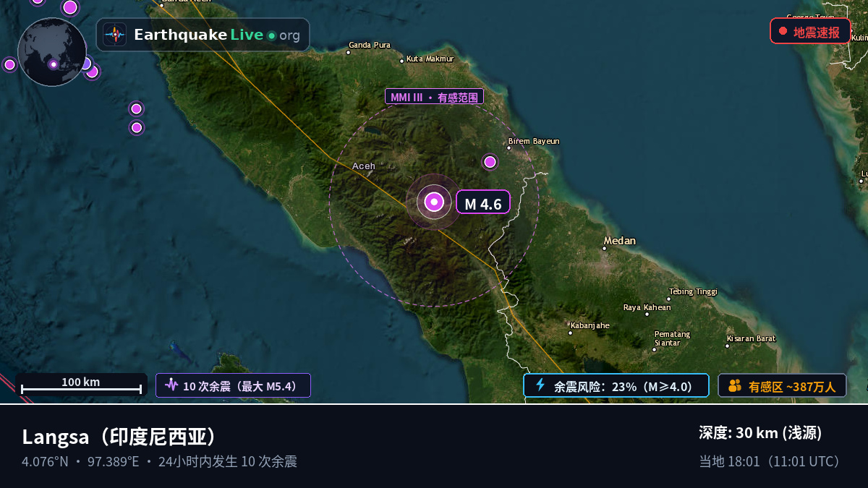Viewport: 868px width, 488px height.
Task: Click the Ganda Pura town label
Action: 368,46
